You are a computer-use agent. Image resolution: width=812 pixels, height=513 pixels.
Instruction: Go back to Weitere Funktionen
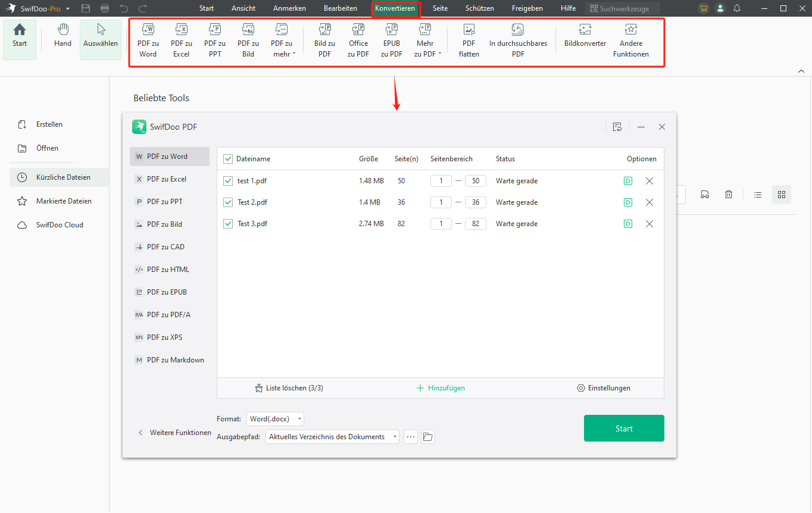(174, 433)
